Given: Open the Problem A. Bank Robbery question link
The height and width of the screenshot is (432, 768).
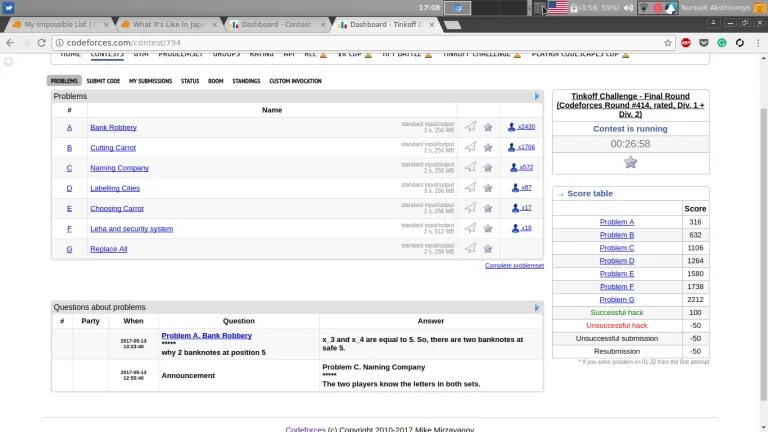Looking at the screenshot, I should coord(206,336).
